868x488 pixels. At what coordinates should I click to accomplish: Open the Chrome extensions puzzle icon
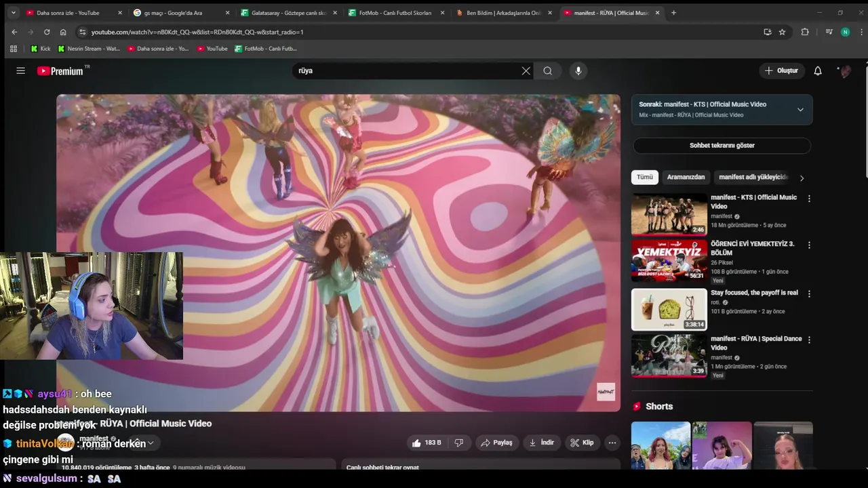[805, 32]
